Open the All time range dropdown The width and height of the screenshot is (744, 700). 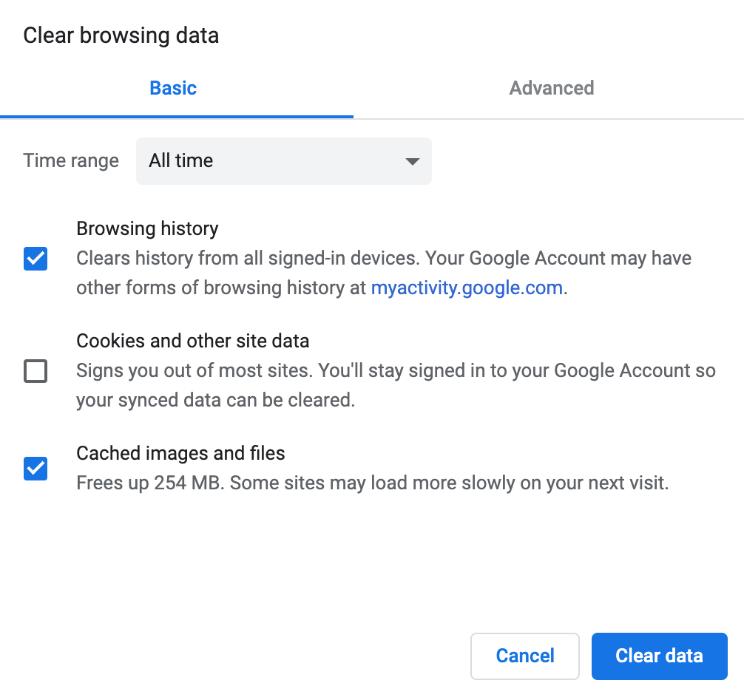pos(283,160)
